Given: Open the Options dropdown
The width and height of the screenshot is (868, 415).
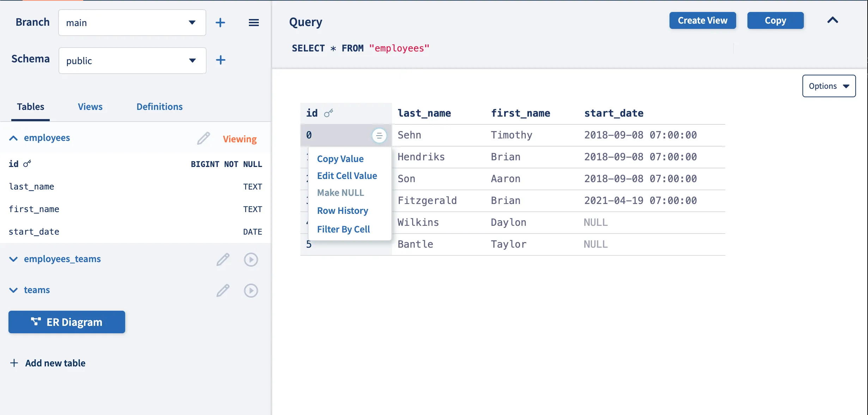Looking at the screenshot, I should coord(829,86).
